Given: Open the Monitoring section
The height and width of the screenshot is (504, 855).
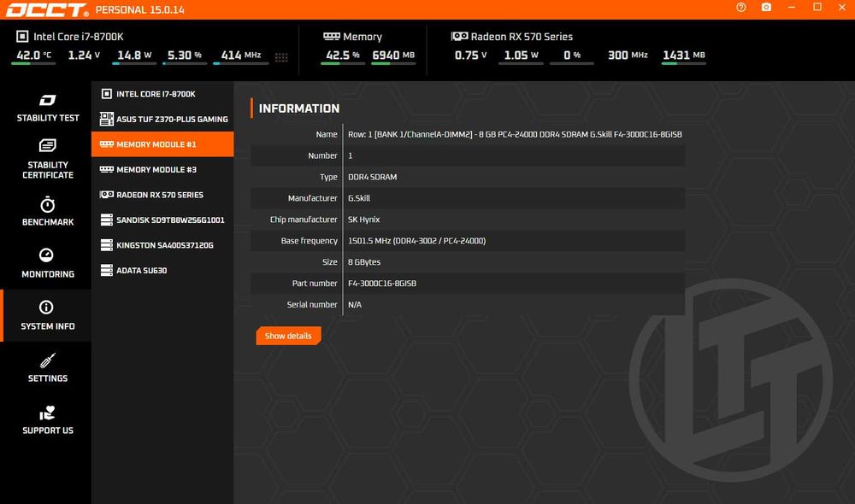Looking at the screenshot, I should [47, 263].
